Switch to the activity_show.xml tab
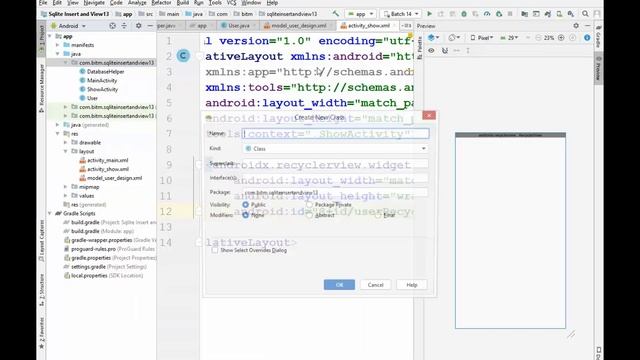 point(368,26)
